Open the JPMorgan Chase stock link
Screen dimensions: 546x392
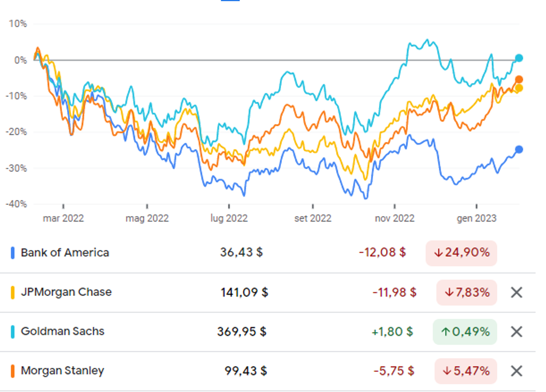[x=66, y=292]
